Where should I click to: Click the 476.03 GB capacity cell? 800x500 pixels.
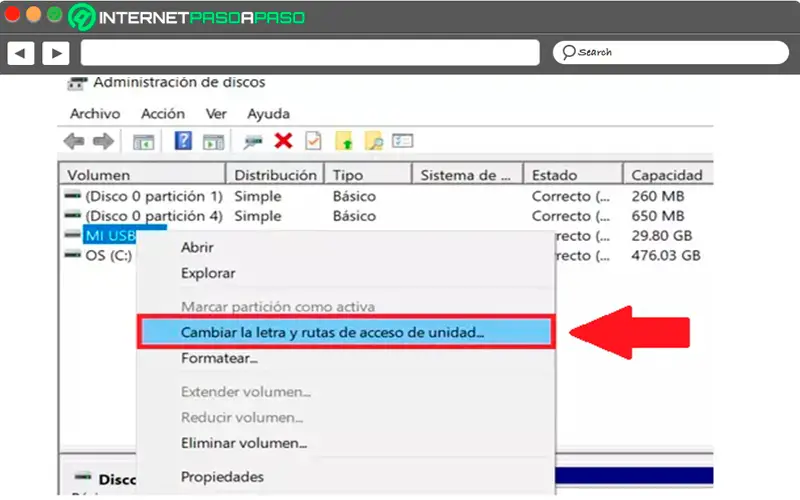click(666, 256)
